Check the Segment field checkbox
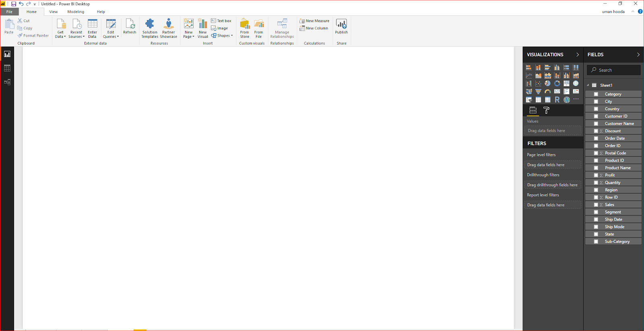644x331 pixels. click(x=596, y=212)
